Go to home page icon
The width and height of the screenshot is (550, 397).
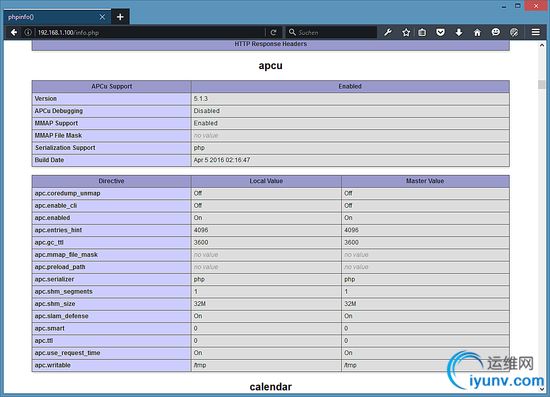tap(477, 33)
